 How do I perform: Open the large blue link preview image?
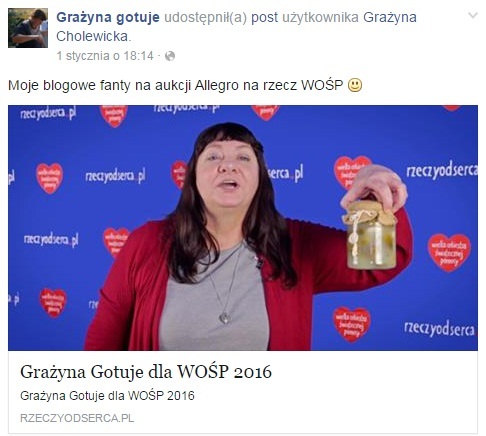click(243, 228)
